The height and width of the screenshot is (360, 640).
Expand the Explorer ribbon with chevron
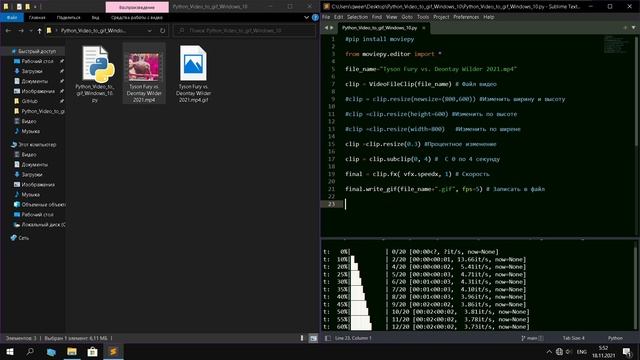(307, 18)
